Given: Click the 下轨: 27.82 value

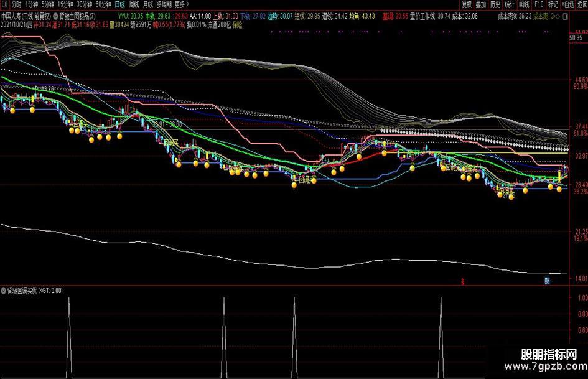Looking at the screenshot, I should click(253, 17).
